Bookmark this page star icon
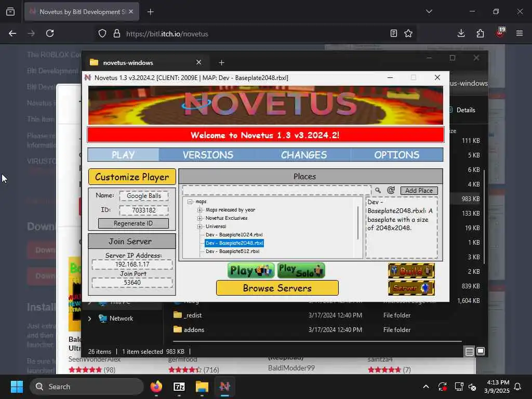This screenshot has width=532, height=399. (408, 33)
